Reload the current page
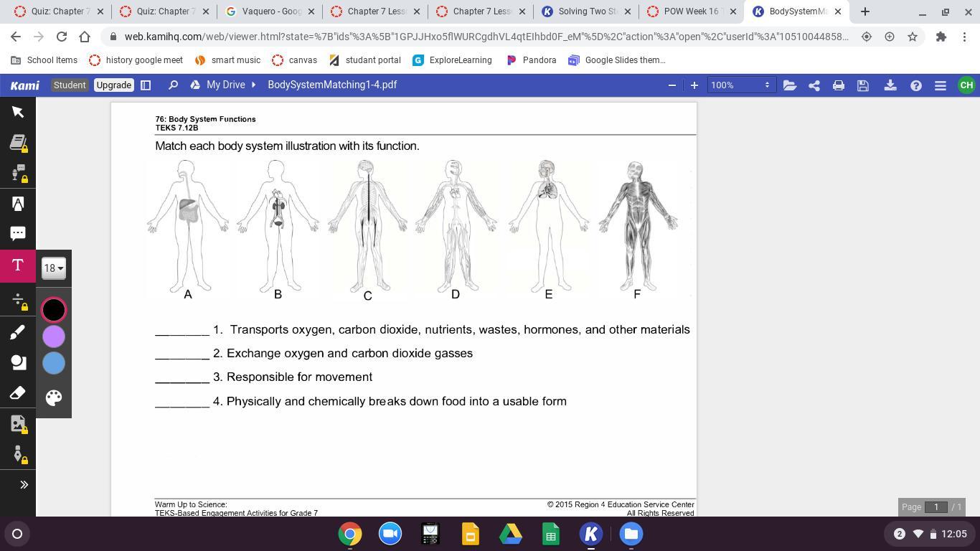 coord(62,37)
